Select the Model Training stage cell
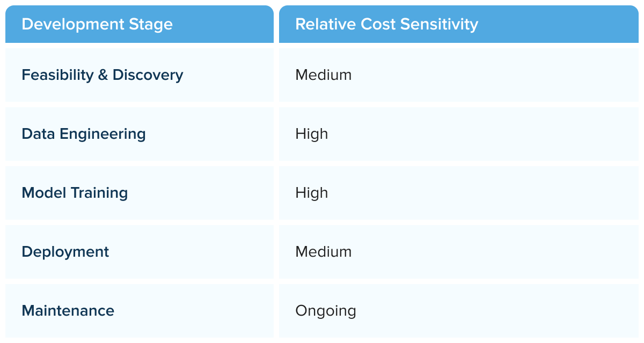644x343 pixels. pyautogui.click(x=140, y=193)
